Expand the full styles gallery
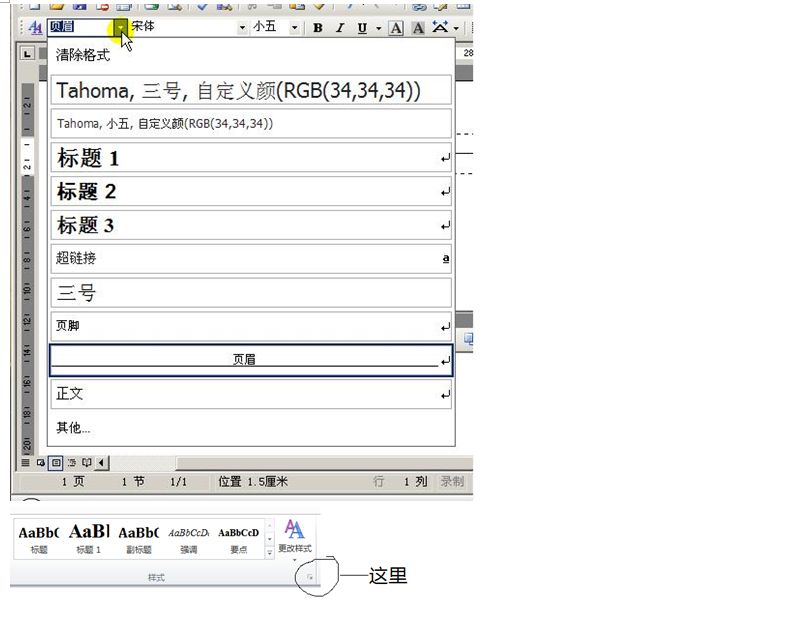The width and height of the screenshot is (799, 624). click(x=270, y=553)
